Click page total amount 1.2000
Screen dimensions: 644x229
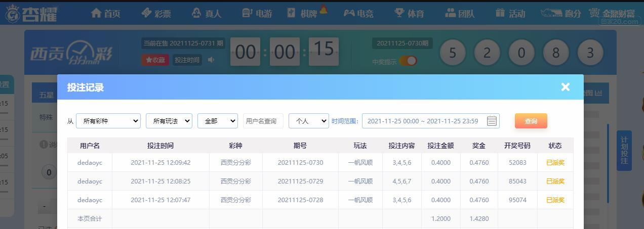[x=440, y=219]
